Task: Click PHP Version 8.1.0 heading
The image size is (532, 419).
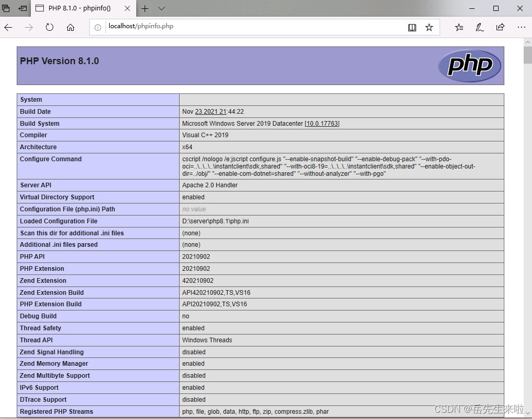Action: click(60, 61)
